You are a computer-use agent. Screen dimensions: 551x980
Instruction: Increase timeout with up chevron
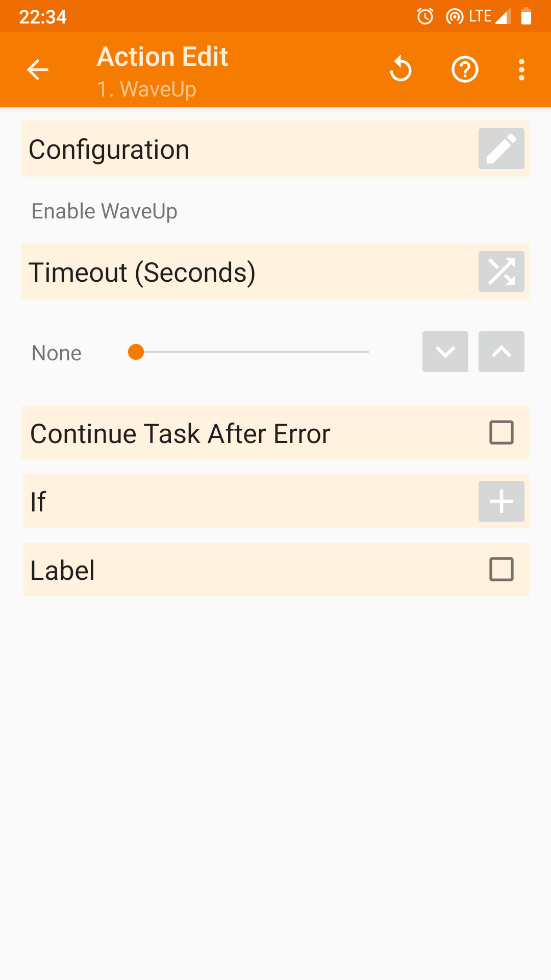(501, 352)
